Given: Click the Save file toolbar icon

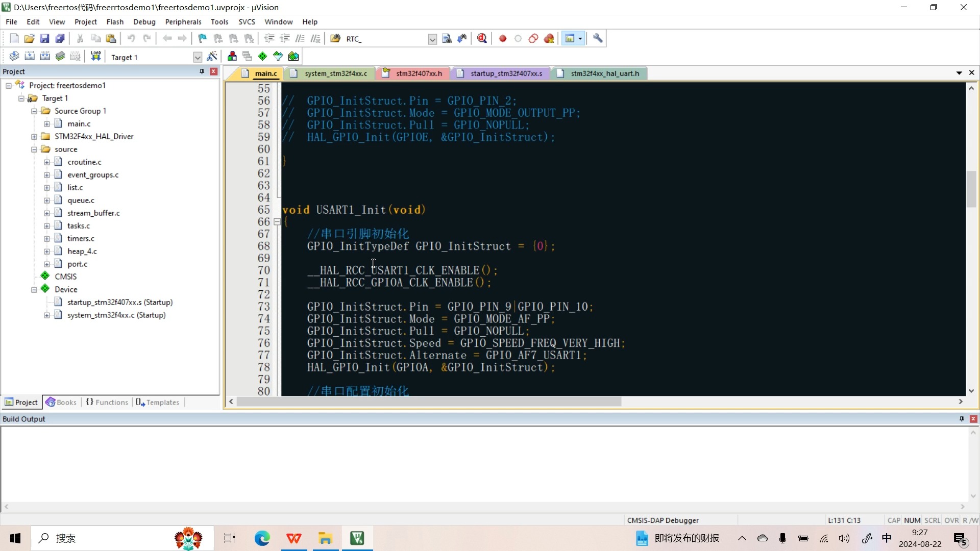Looking at the screenshot, I should 44,38.
